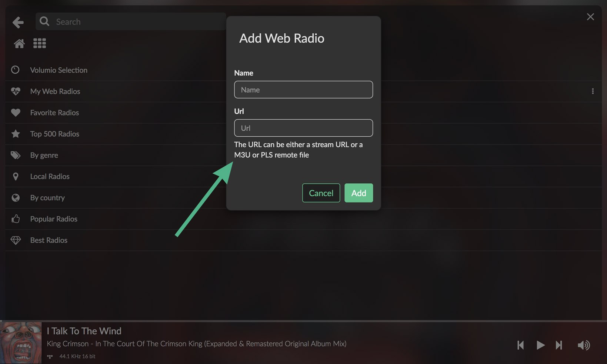Skip to the previous track
This screenshot has height=364, width=607.
[520, 345]
